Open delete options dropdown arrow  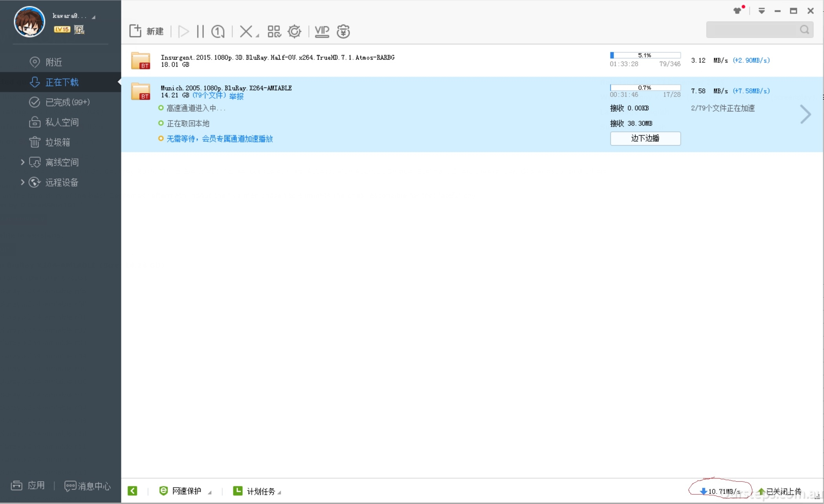[258, 36]
